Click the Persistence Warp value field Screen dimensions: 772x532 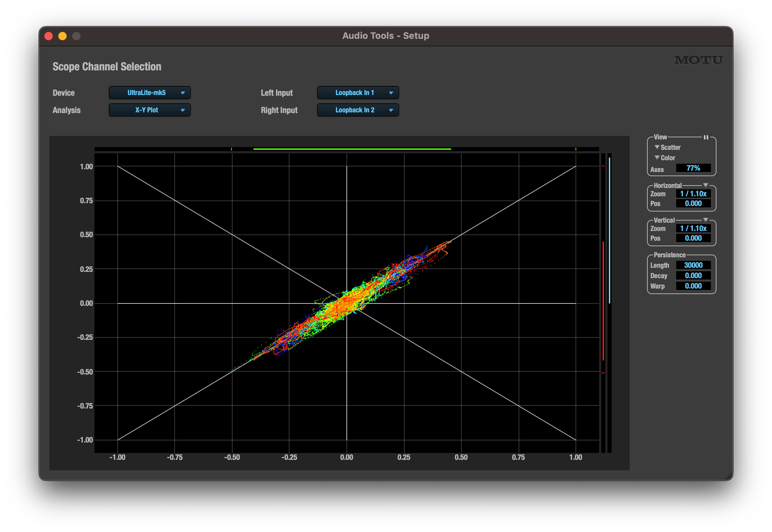point(693,286)
